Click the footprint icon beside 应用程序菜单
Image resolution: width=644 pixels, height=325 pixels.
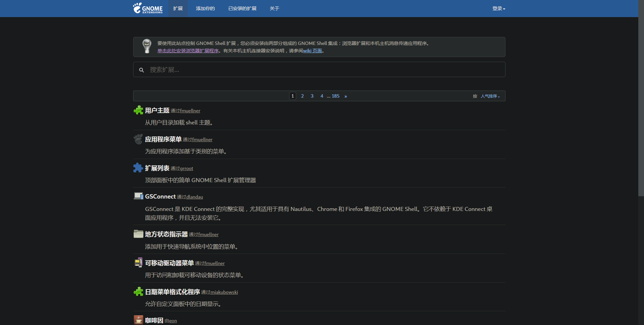(x=138, y=139)
